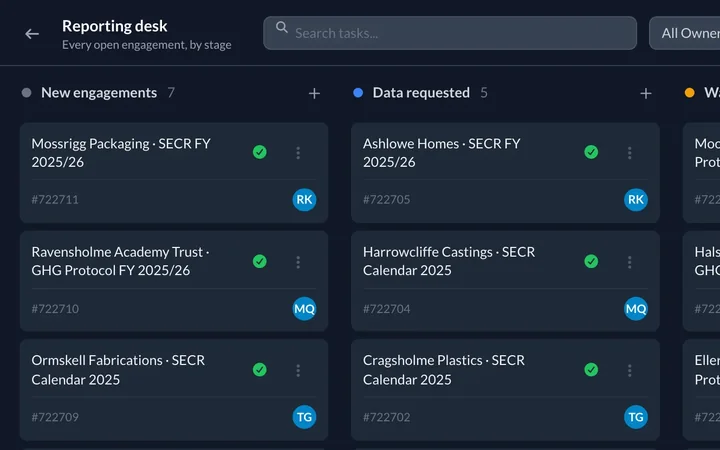
Task: Toggle green check on Ashlowe Homes card
Action: [591, 152]
